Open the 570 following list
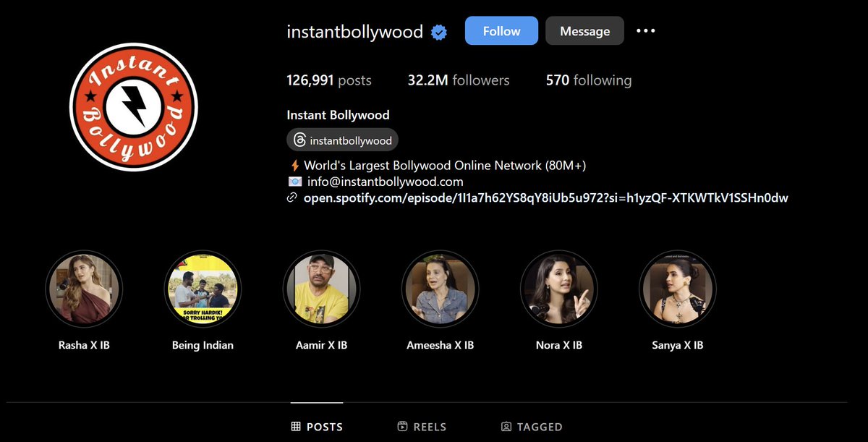868x442 pixels. (589, 80)
